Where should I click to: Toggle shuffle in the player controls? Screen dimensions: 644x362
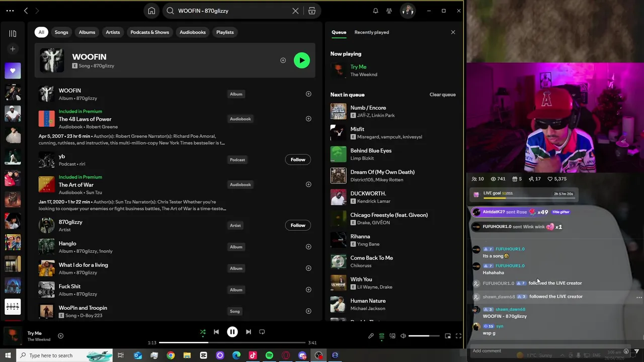203,332
